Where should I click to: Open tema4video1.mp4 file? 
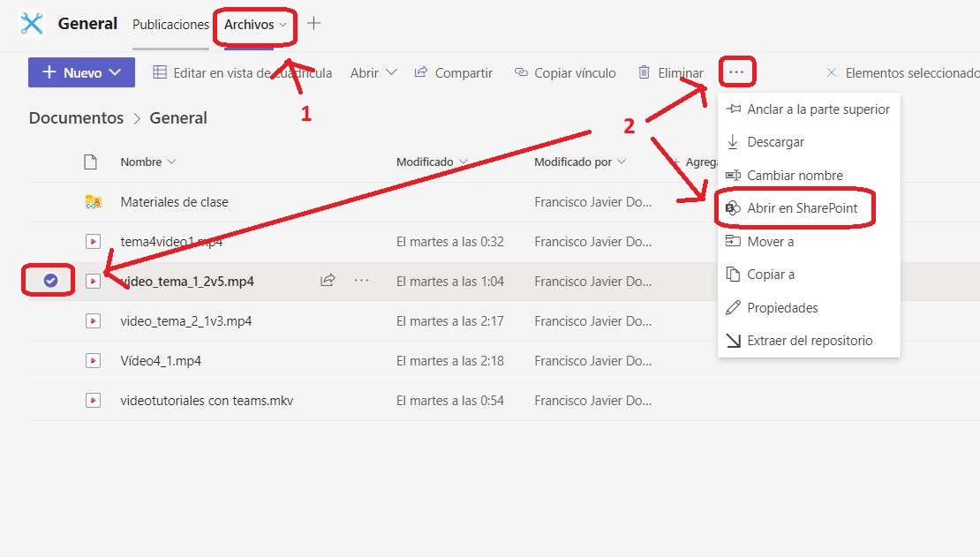pyautogui.click(x=171, y=242)
